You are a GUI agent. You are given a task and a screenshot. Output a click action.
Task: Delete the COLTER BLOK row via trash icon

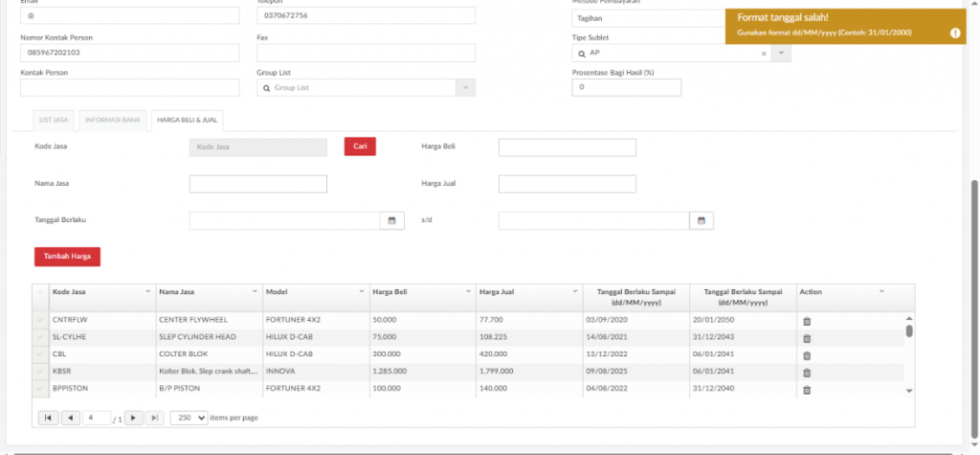806,355
